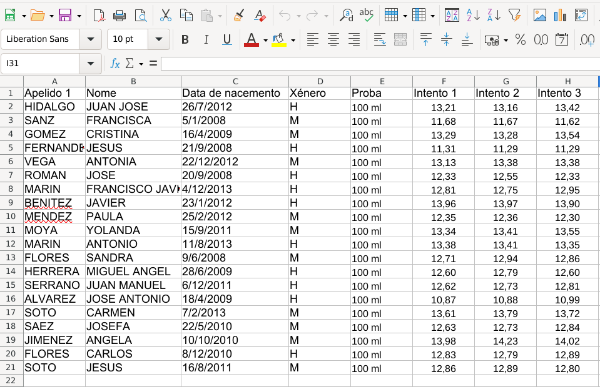Toggle bold formatting

coord(185,39)
